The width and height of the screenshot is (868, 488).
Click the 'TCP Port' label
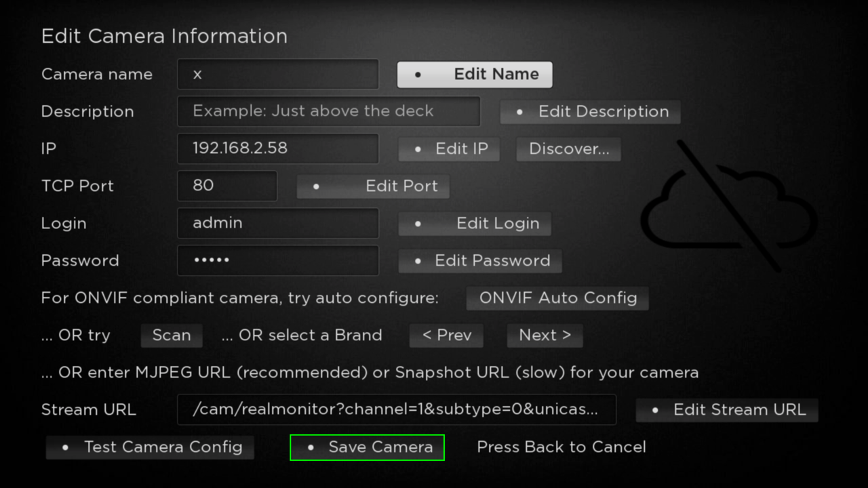77,186
